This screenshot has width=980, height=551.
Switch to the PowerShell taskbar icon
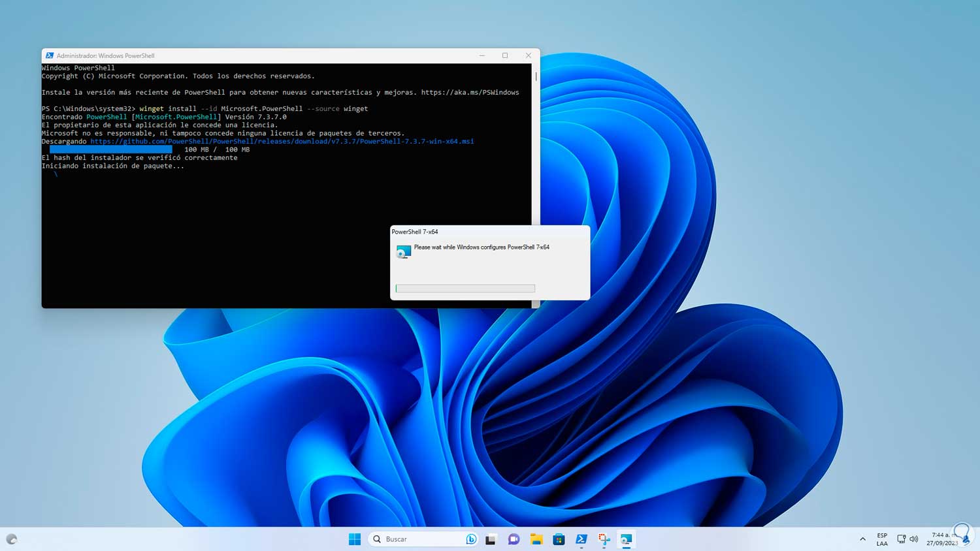pos(581,539)
